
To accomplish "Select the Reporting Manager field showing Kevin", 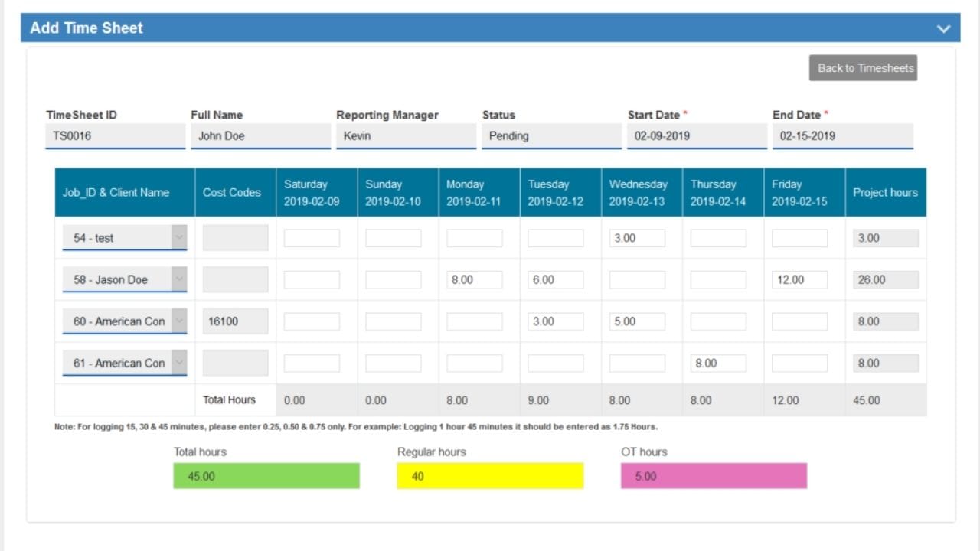I will (406, 135).
